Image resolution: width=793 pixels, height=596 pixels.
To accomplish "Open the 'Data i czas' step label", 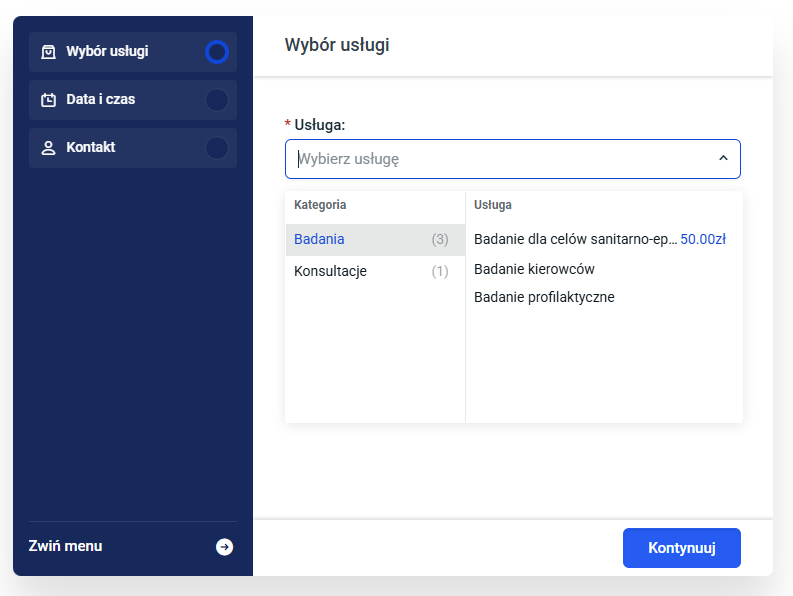I will pyautogui.click(x=100, y=100).
